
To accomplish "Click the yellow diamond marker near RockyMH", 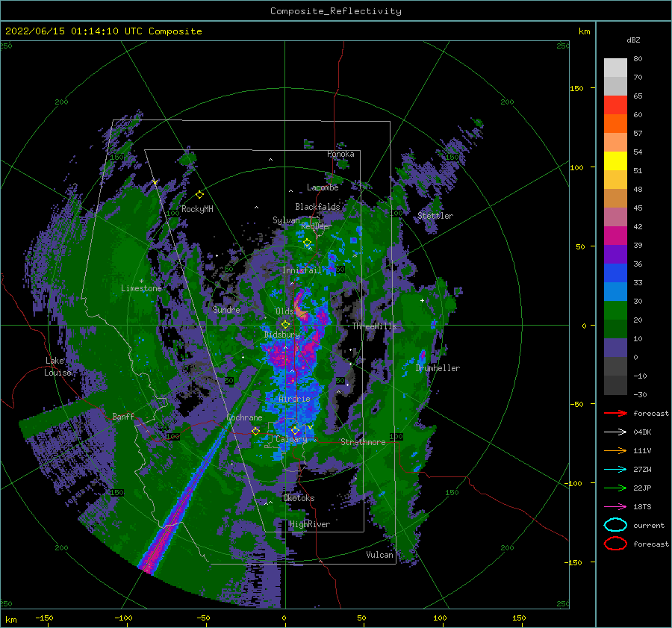I will click(x=199, y=195).
